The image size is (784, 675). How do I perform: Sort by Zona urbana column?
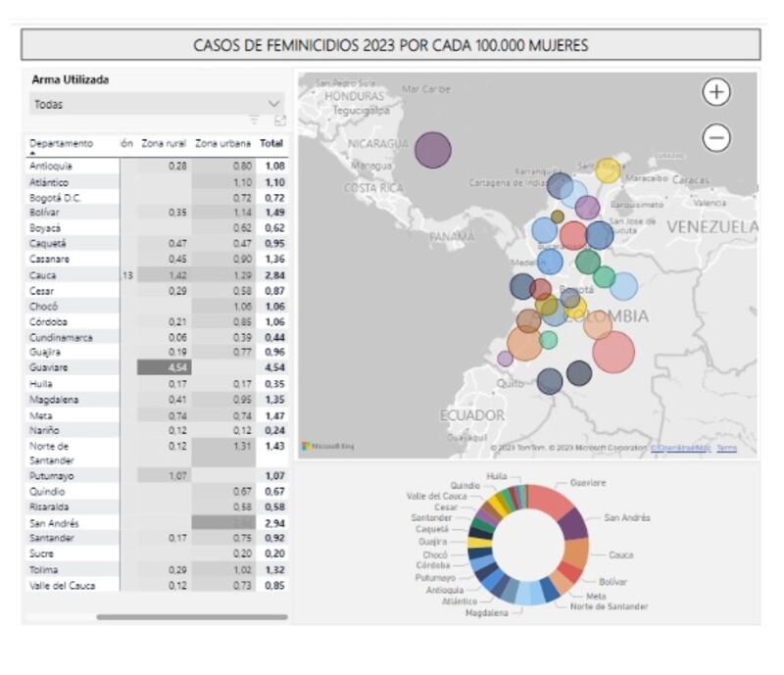(222, 143)
